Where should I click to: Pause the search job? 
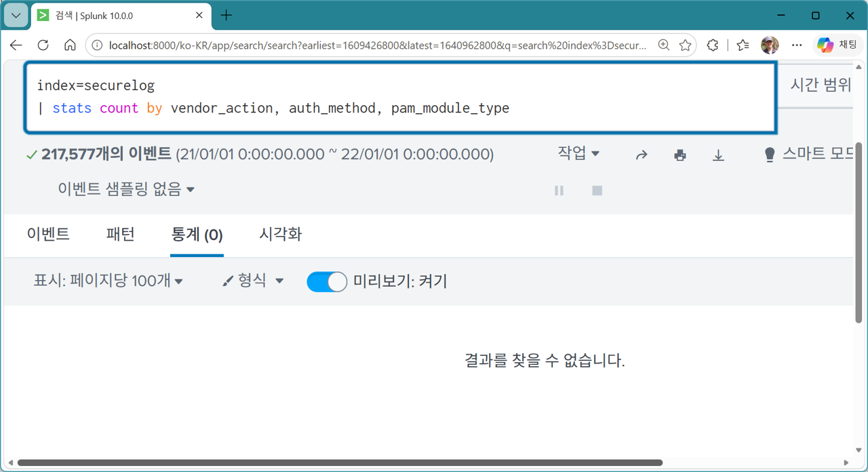click(x=559, y=191)
